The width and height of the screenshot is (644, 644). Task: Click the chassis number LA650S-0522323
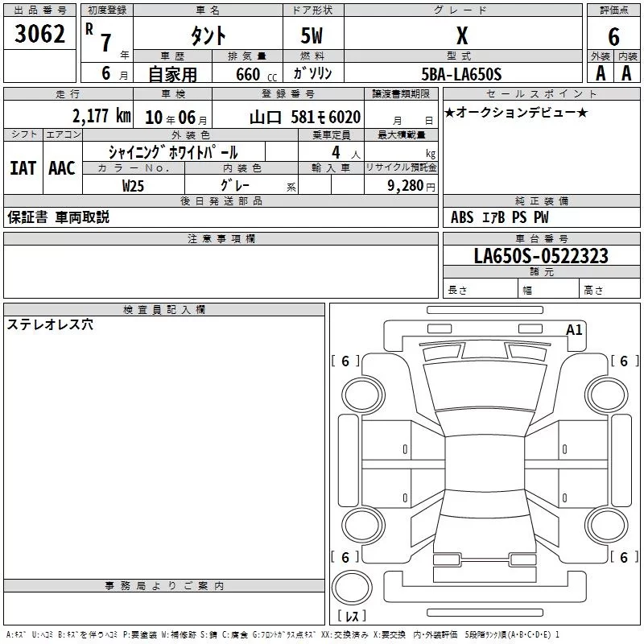coord(541,256)
